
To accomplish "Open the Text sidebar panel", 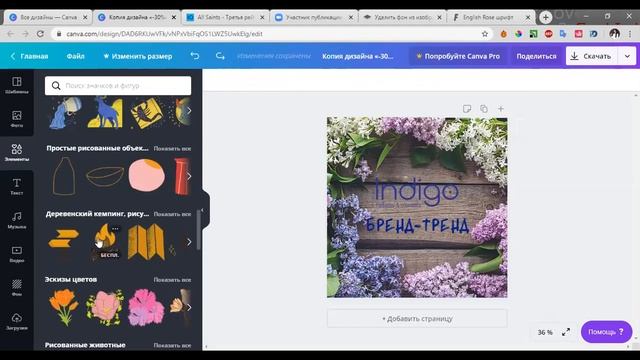I will (x=17, y=186).
